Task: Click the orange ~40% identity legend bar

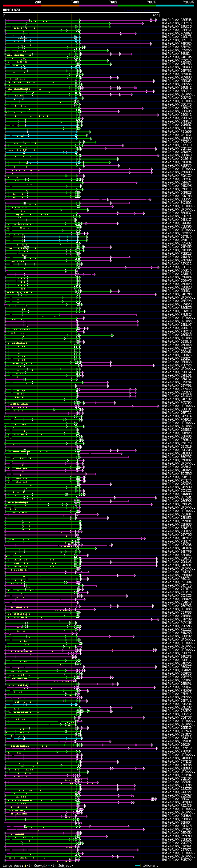Action: (x=60, y=6)
